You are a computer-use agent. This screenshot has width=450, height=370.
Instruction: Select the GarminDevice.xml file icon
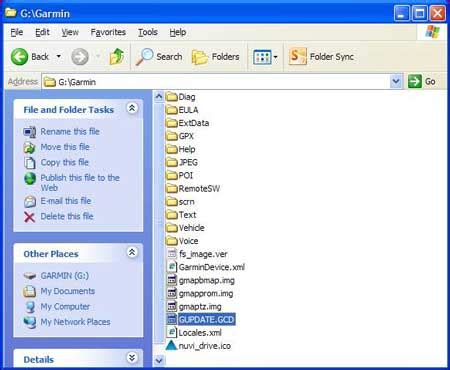172,267
